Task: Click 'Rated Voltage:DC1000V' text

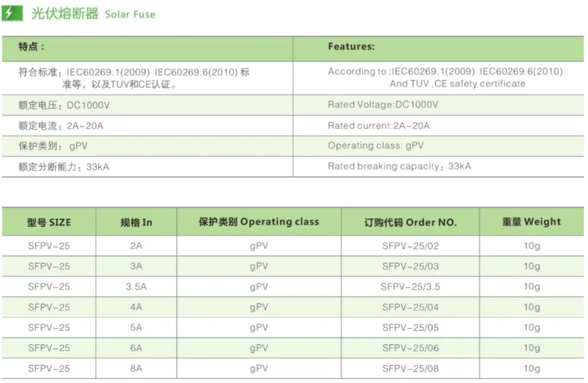Action: pyautogui.click(x=383, y=105)
